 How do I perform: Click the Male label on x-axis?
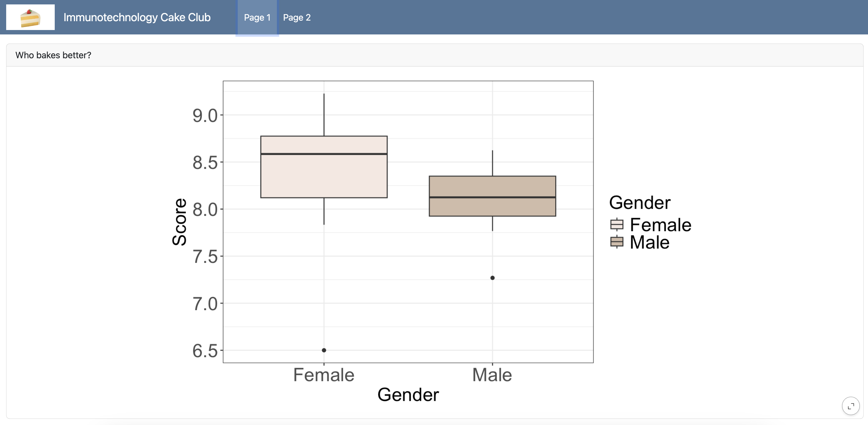492,375
